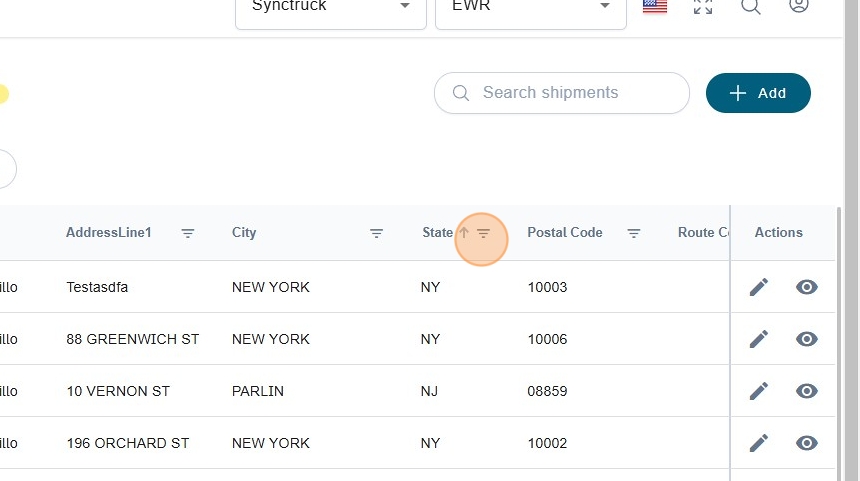Open the Synctruck dropdown
The image size is (860, 481).
coord(330,8)
